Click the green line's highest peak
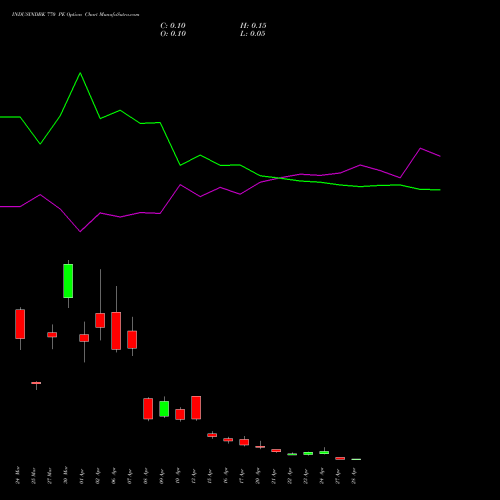This screenshot has width=500, height=500. point(80,73)
